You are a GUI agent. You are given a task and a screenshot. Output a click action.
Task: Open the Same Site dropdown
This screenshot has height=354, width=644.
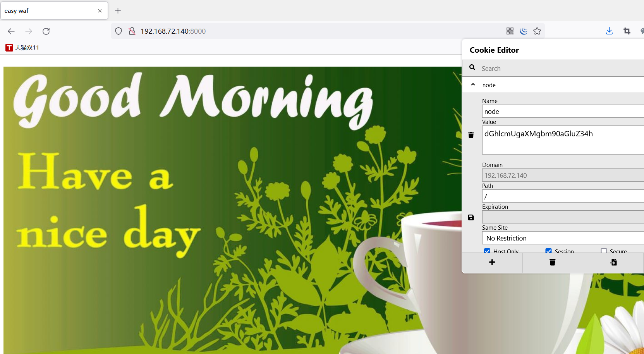pyautogui.click(x=563, y=238)
